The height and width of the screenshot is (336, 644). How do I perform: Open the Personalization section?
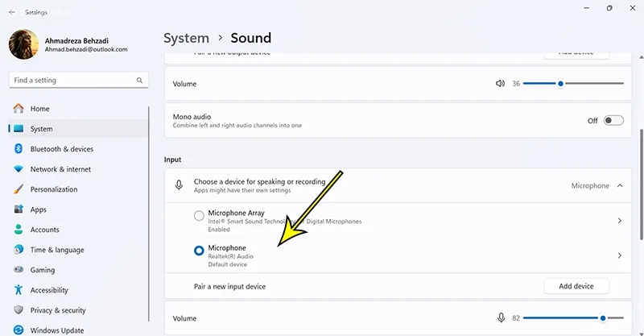click(x=53, y=189)
